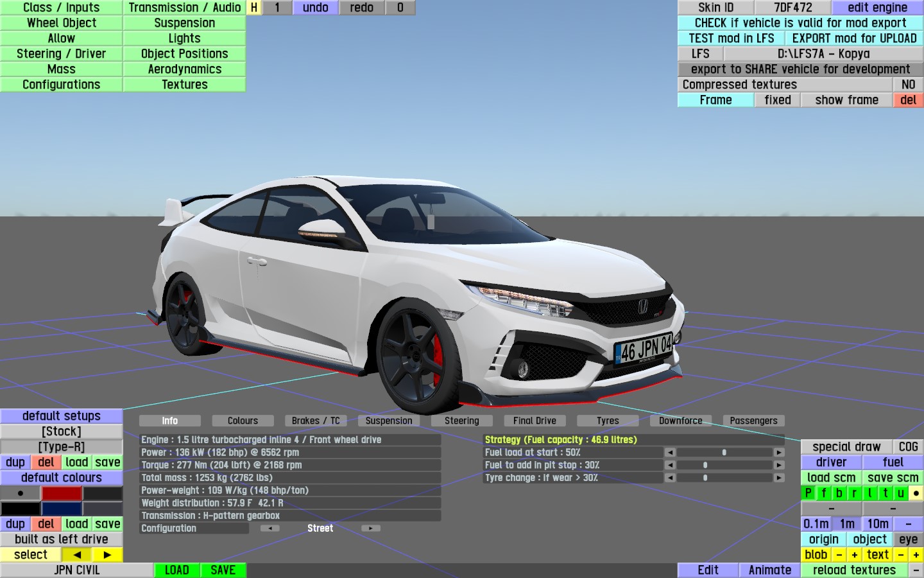Click the undo button
Image resolution: width=924 pixels, height=578 pixels.
pyautogui.click(x=316, y=8)
